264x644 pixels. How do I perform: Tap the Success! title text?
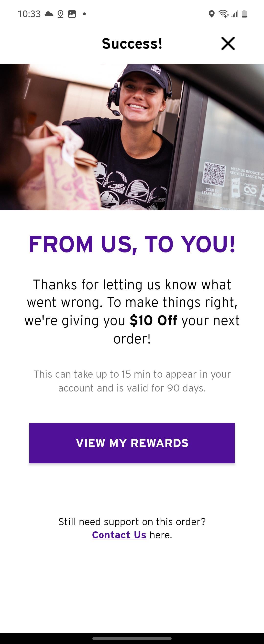pyautogui.click(x=132, y=43)
